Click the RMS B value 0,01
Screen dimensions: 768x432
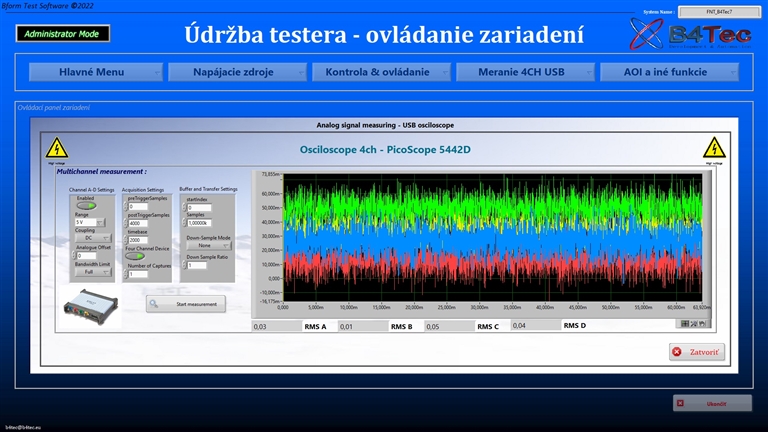pyautogui.click(x=363, y=326)
